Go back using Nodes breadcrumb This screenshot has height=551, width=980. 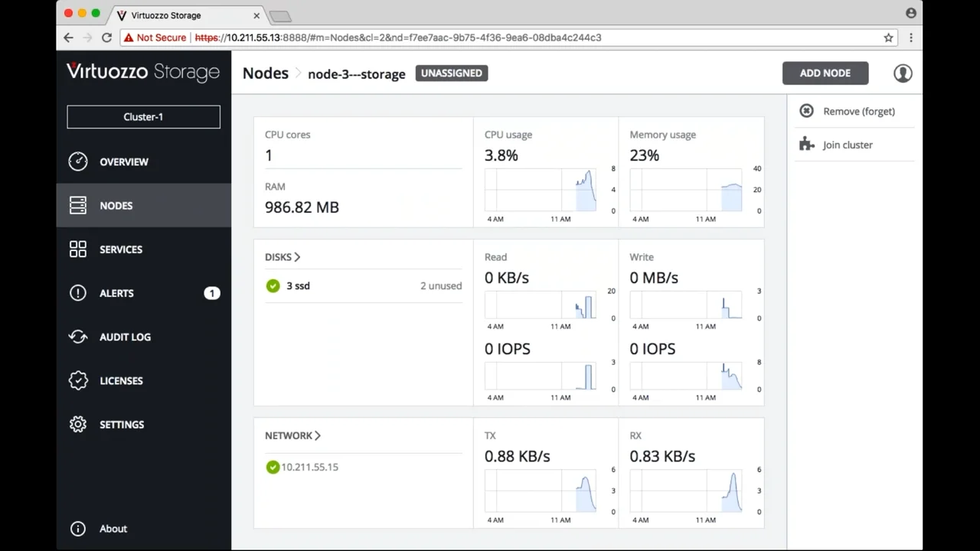(265, 73)
